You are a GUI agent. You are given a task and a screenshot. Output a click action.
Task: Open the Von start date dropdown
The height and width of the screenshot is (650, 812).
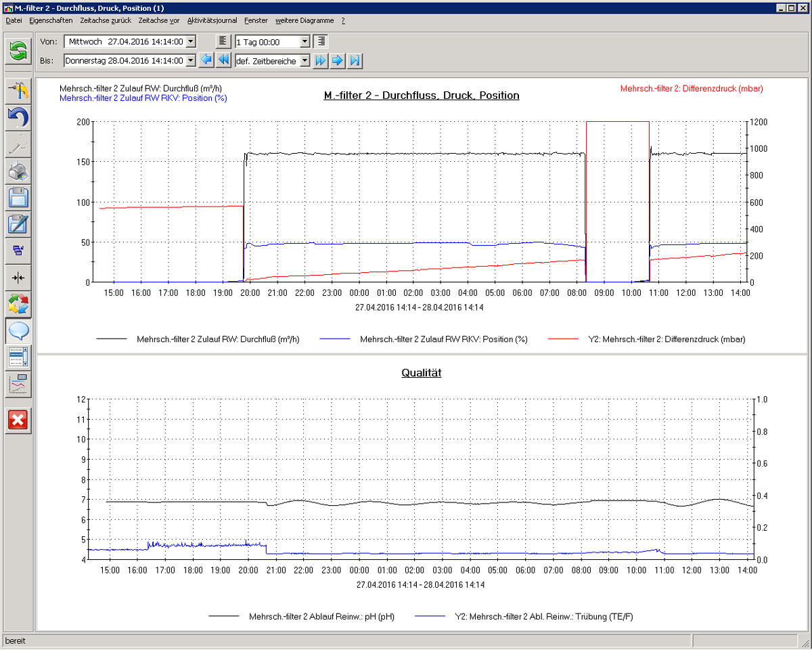click(190, 42)
